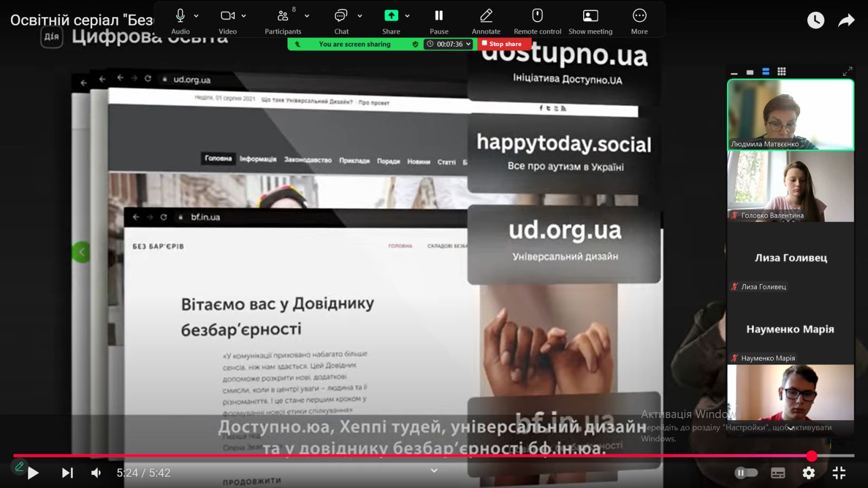Click reload icon in bf.in.ua browser
Screen dimensions: 868x488
tap(163, 217)
